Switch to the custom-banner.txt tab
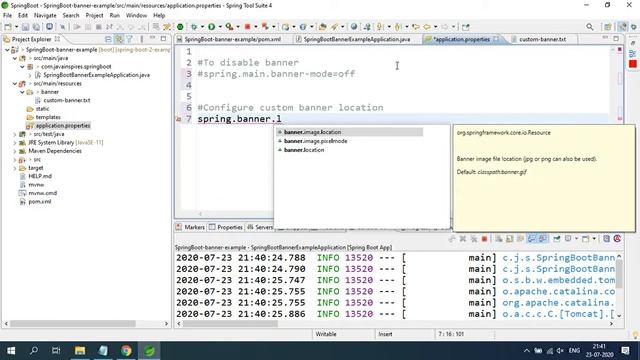This screenshot has height=360, width=640. tap(542, 40)
